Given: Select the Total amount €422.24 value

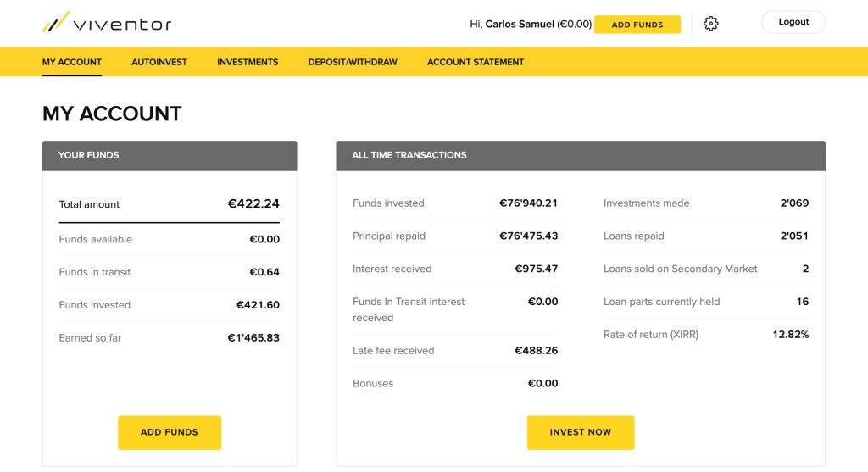Looking at the screenshot, I should (x=253, y=203).
